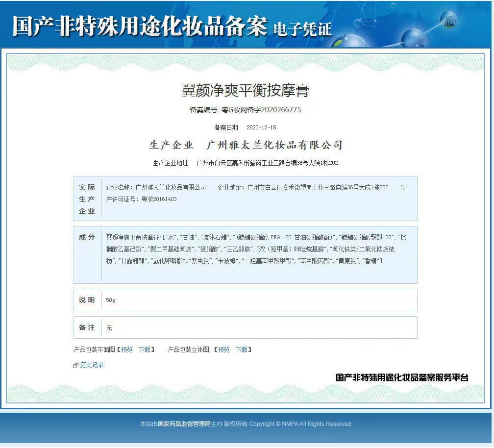Click the ingredients list text

tap(256, 249)
